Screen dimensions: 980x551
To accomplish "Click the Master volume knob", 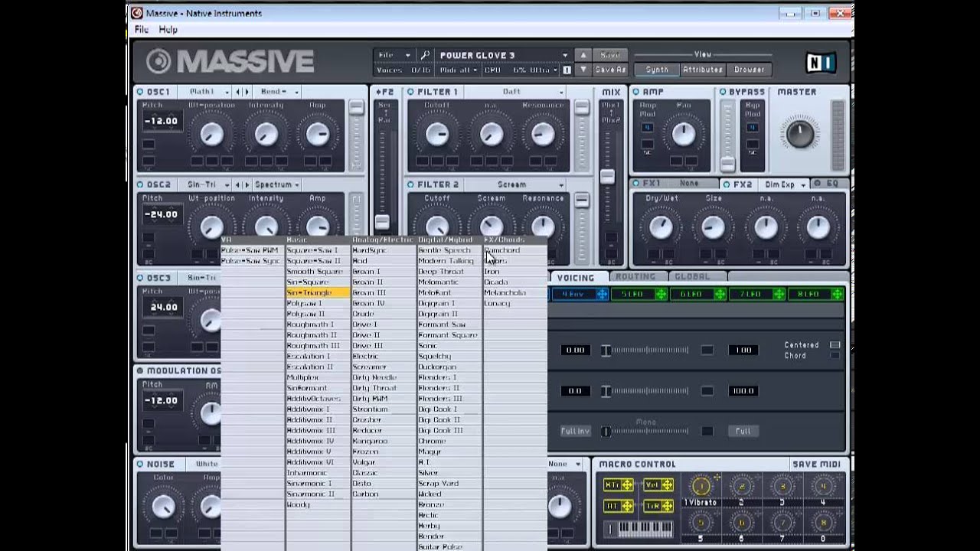I will pyautogui.click(x=799, y=135).
